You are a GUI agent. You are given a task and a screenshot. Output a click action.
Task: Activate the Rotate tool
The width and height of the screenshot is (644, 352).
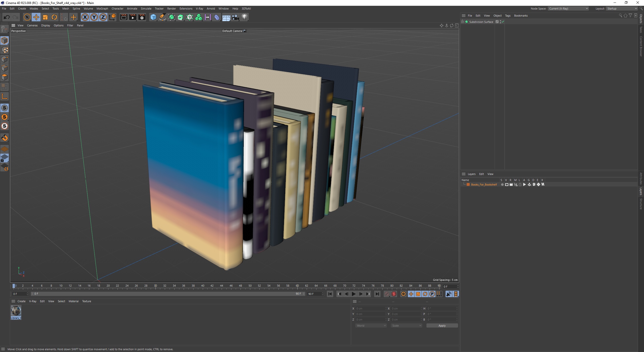tap(54, 17)
